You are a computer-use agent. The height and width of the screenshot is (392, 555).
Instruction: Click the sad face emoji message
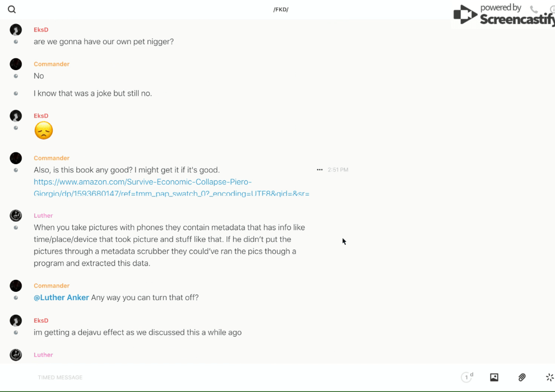point(43,130)
